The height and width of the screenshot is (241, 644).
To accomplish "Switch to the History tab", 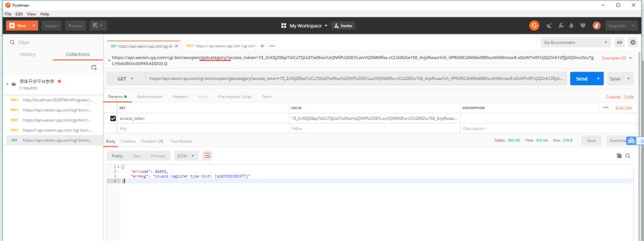I will [x=27, y=54].
